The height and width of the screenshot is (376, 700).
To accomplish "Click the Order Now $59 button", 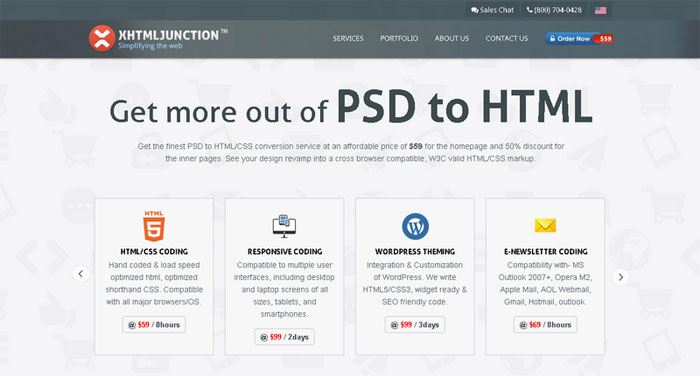I will pos(579,38).
